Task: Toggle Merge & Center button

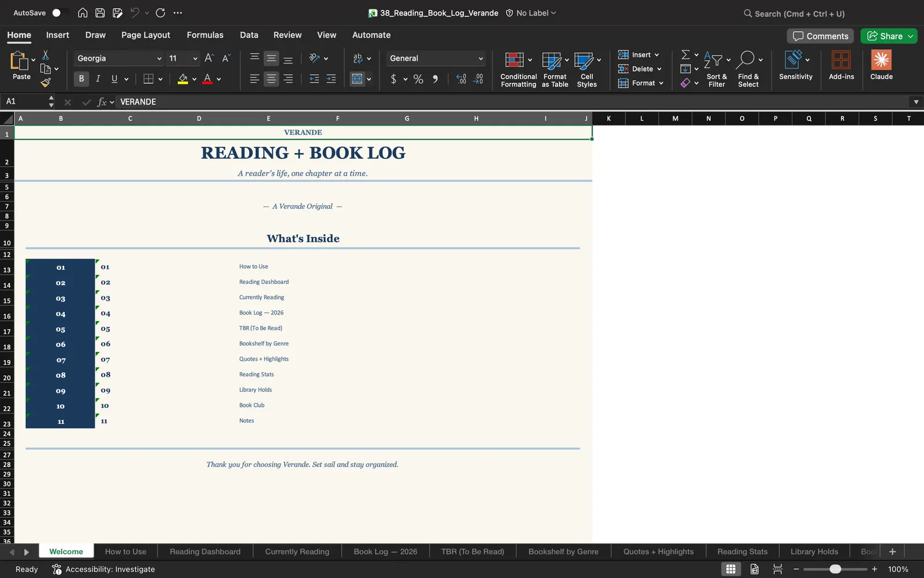Action: coord(357,79)
